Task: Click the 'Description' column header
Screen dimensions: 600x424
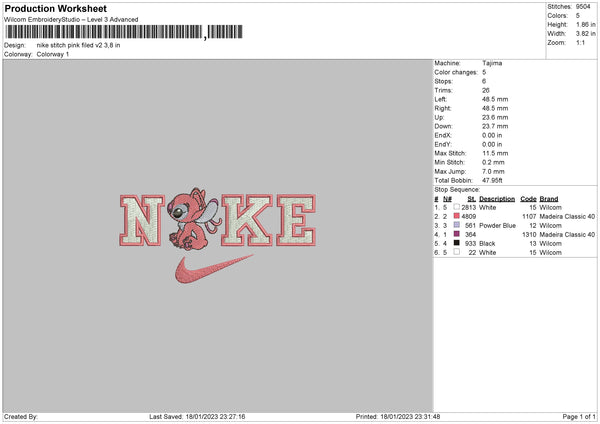Action: tap(497, 199)
